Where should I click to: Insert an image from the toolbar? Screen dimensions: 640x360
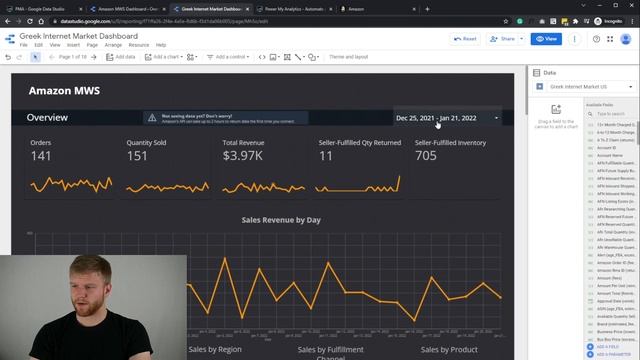274,57
